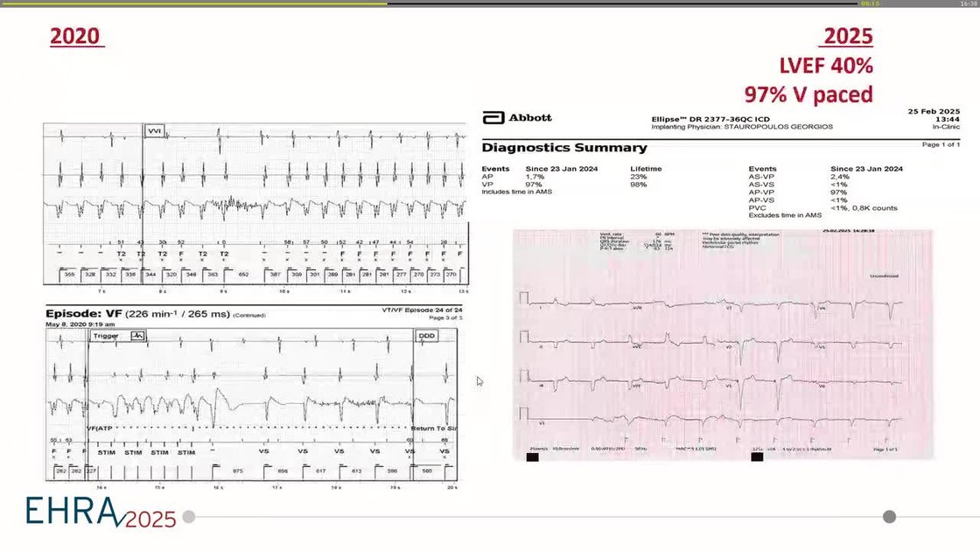
Task: Click May 8, 2020 9:19 am timestamp
Action: (80, 324)
